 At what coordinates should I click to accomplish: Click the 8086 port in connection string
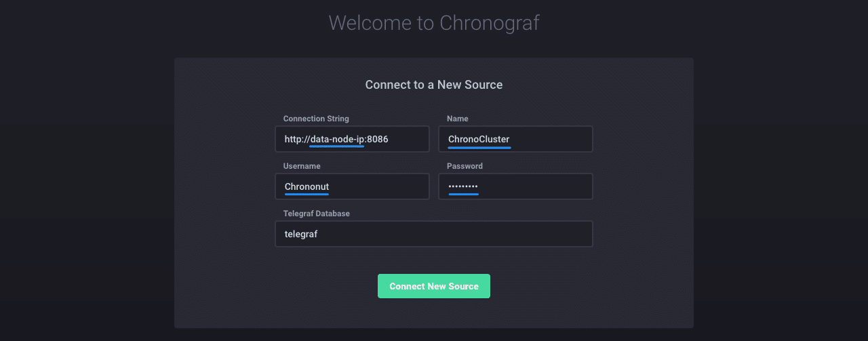click(x=377, y=139)
